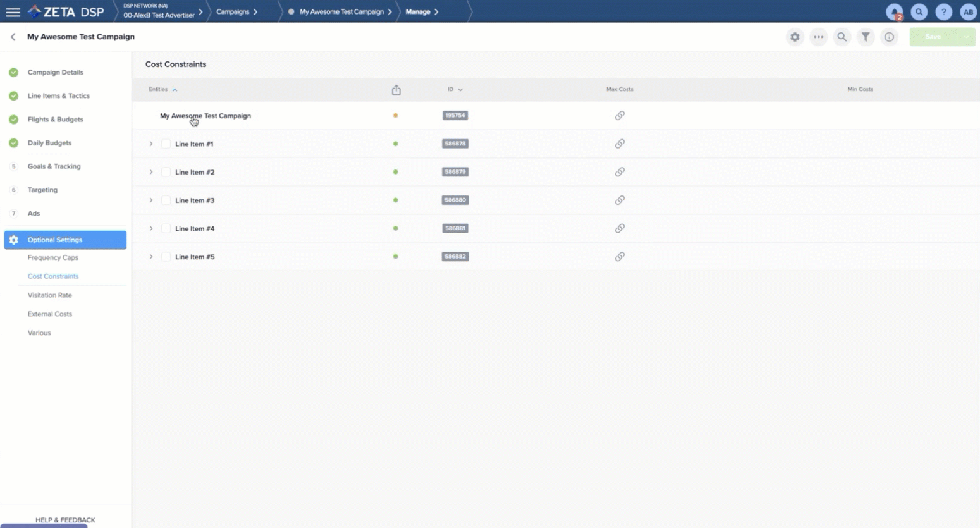
Task: Open the filter funnel icon
Action: tap(866, 37)
